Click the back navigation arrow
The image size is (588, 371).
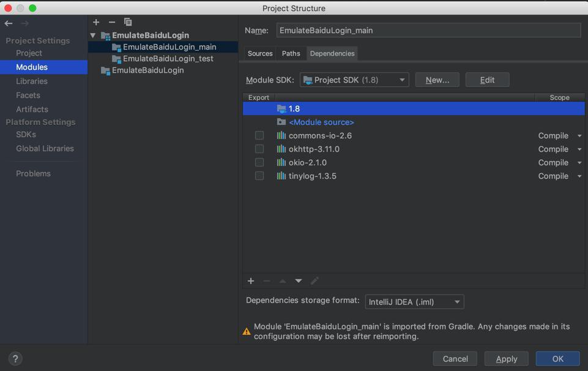(x=9, y=23)
